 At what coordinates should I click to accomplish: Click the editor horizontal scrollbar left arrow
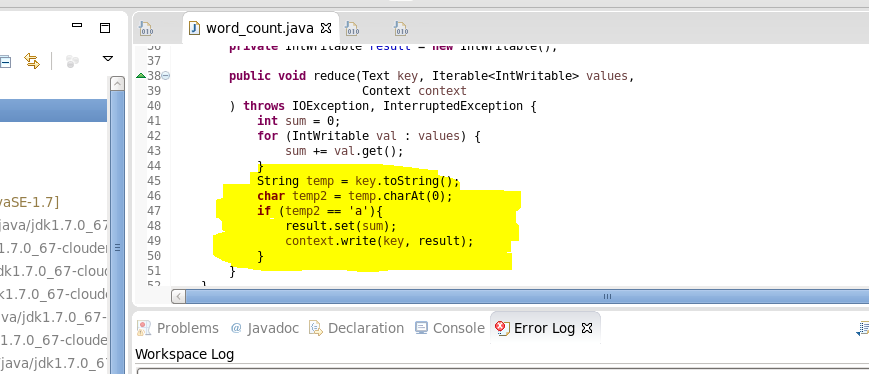pyautogui.click(x=178, y=296)
